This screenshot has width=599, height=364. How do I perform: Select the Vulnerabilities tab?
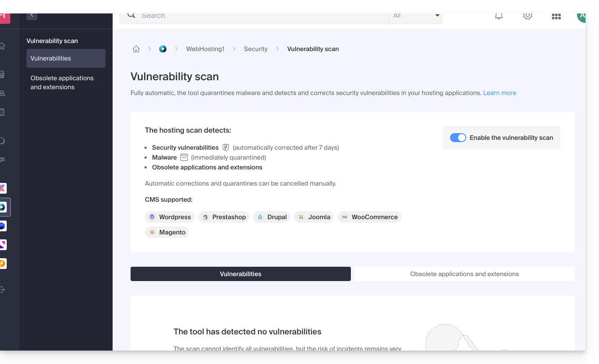pyautogui.click(x=240, y=274)
